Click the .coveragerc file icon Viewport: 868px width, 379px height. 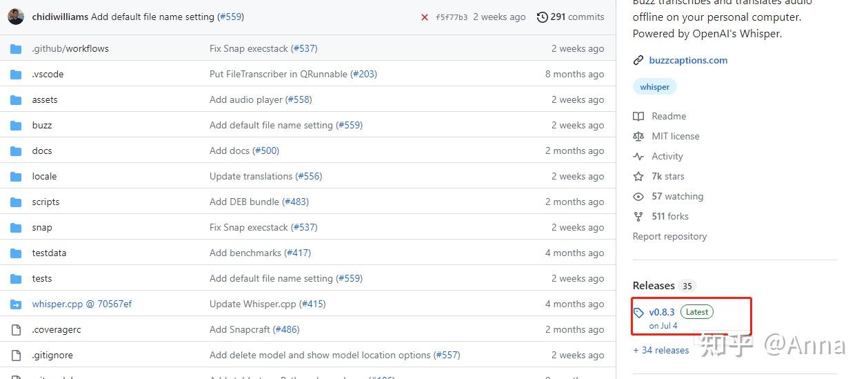(16, 330)
